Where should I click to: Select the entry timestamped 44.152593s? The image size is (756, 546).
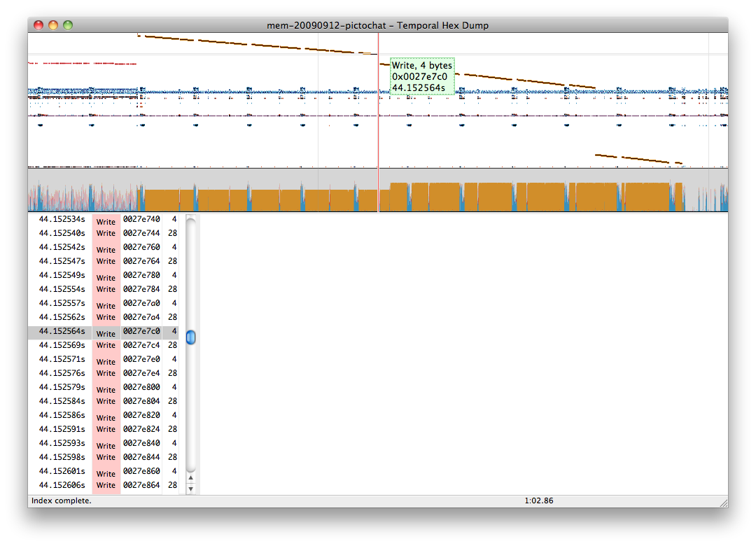click(103, 443)
